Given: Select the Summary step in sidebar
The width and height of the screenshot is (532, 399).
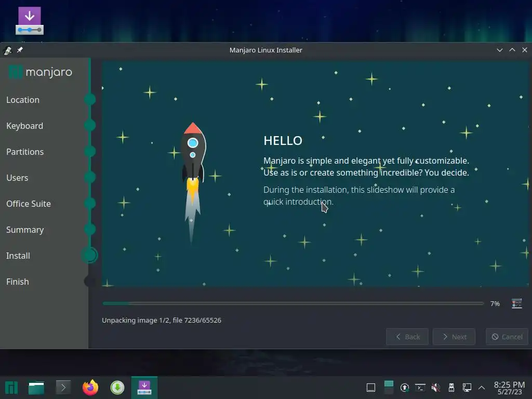Looking at the screenshot, I should [25, 230].
